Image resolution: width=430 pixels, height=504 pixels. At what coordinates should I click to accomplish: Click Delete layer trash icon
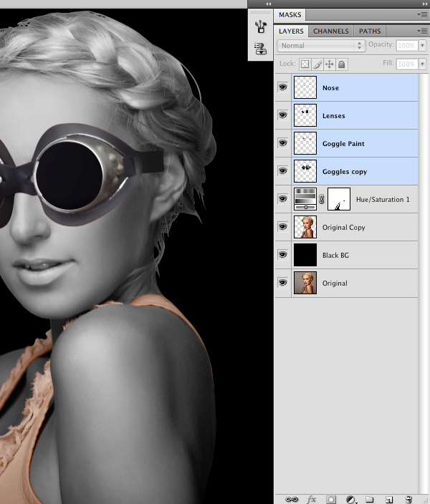pyautogui.click(x=408, y=499)
